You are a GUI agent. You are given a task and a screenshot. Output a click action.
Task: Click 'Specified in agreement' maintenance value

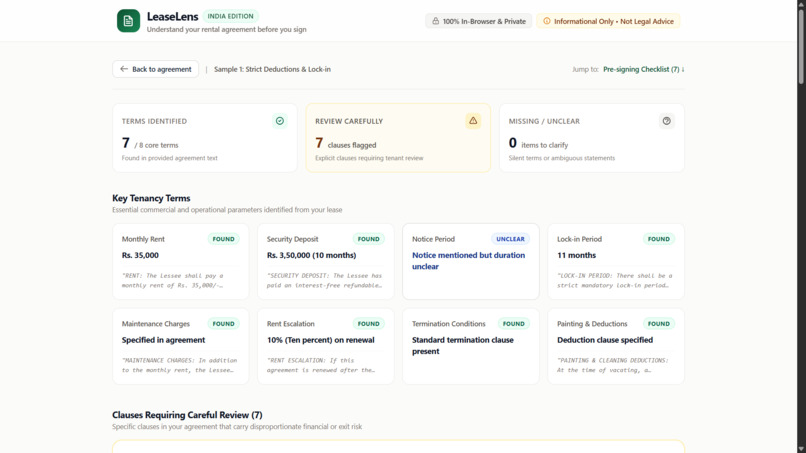[163, 340]
